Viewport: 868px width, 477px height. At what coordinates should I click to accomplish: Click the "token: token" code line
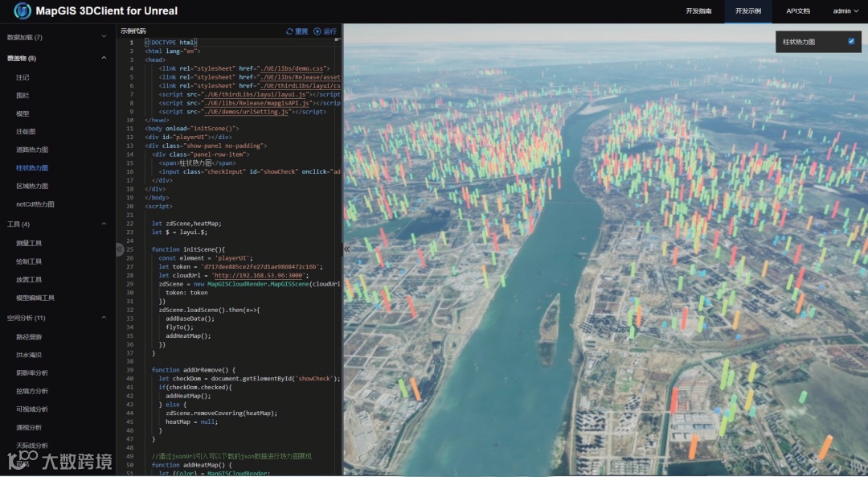click(x=186, y=293)
